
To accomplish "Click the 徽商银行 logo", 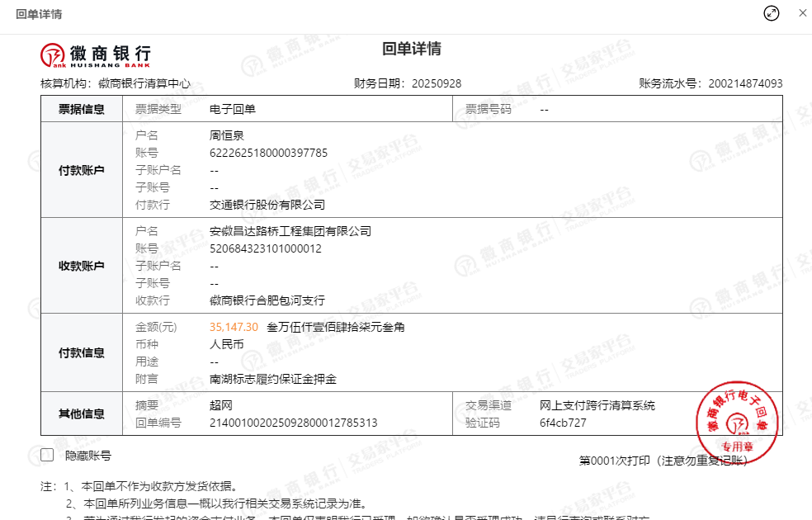I will (x=96, y=54).
